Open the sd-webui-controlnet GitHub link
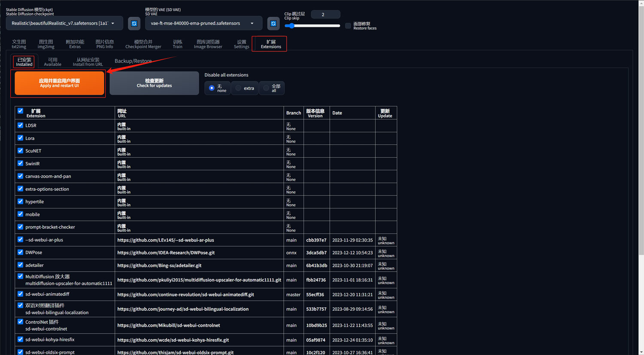Image resolution: width=644 pixels, height=355 pixels. pyautogui.click(x=168, y=325)
